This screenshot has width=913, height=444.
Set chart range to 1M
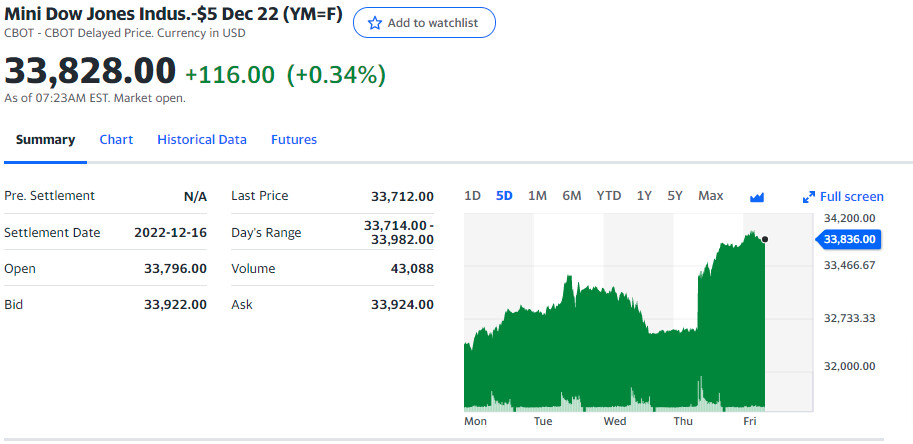point(537,196)
